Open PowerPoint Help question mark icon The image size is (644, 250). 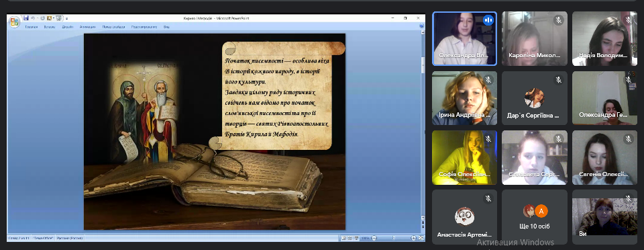click(421, 26)
